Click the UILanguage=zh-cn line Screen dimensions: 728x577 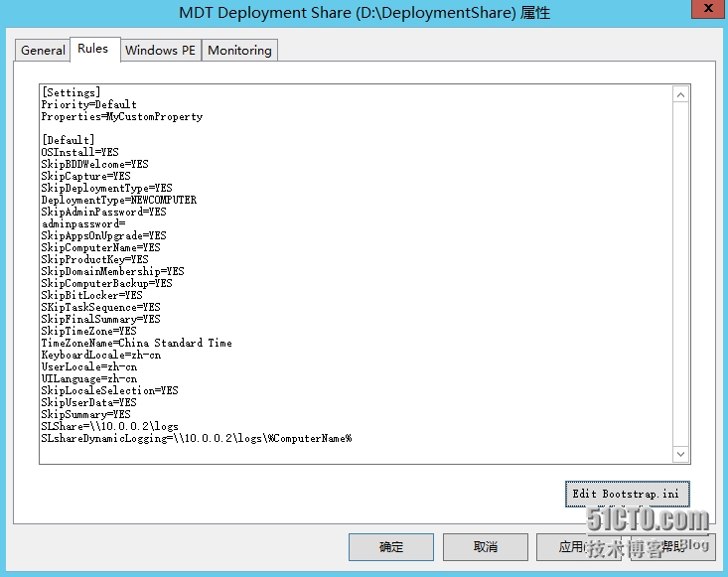pos(89,378)
